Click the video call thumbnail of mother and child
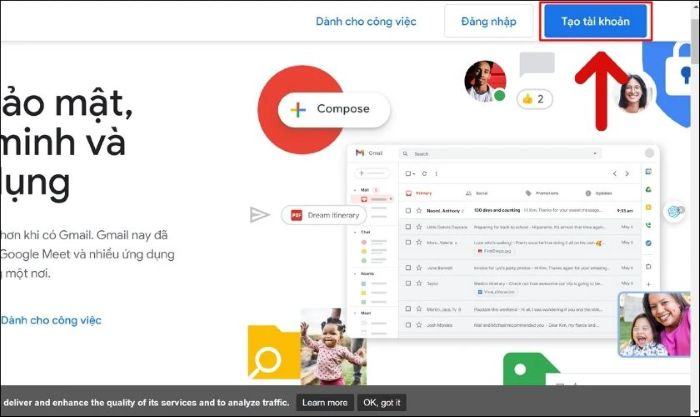The height and width of the screenshot is (417, 700). pos(653,323)
